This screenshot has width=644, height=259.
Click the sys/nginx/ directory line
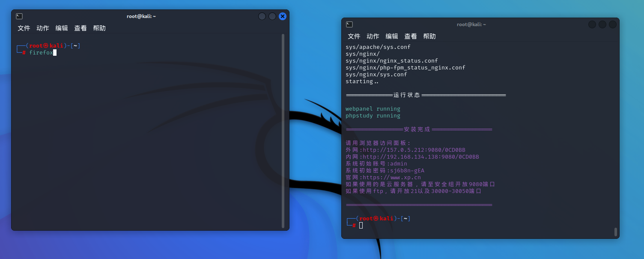click(363, 54)
